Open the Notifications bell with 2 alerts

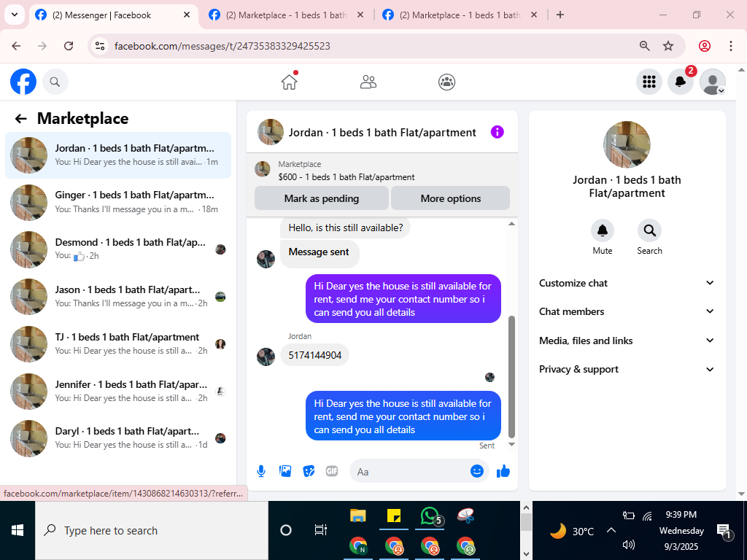[681, 82]
